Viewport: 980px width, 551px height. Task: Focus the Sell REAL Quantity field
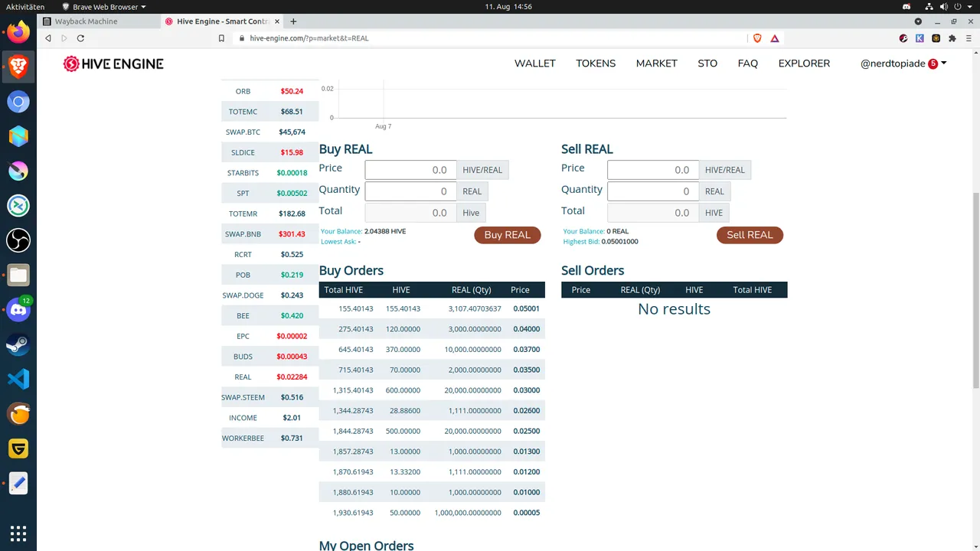pyautogui.click(x=653, y=191)
